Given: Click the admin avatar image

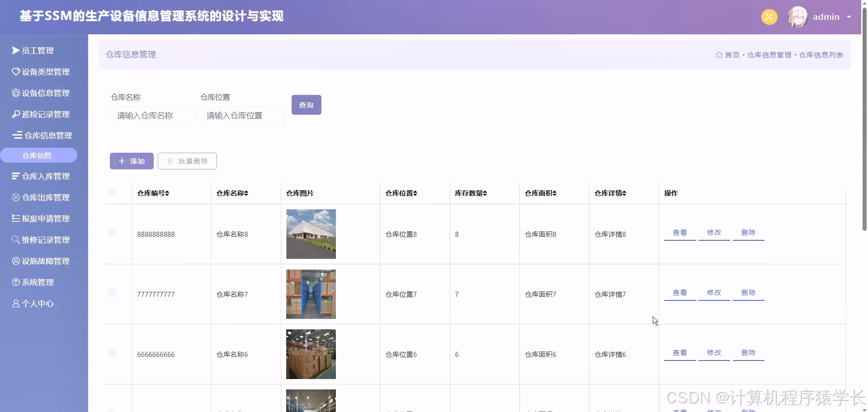Looking at the screenshot, I should (x=797, y=17).
